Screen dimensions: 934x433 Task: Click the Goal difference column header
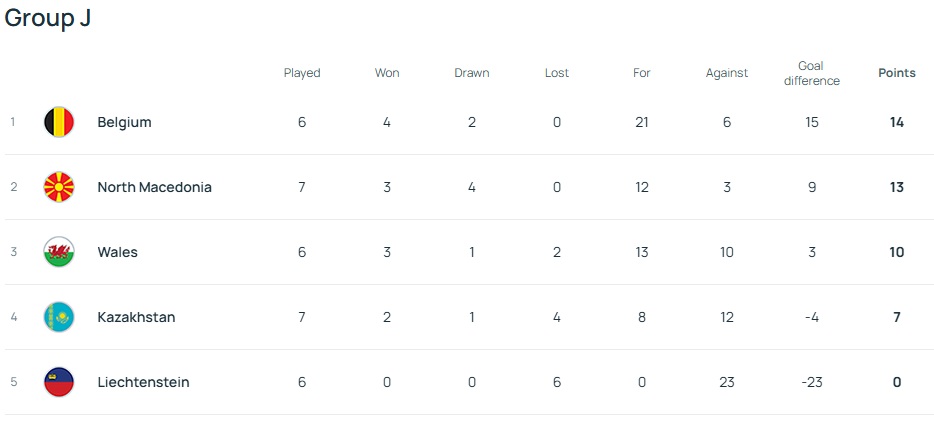click(811, 73)
